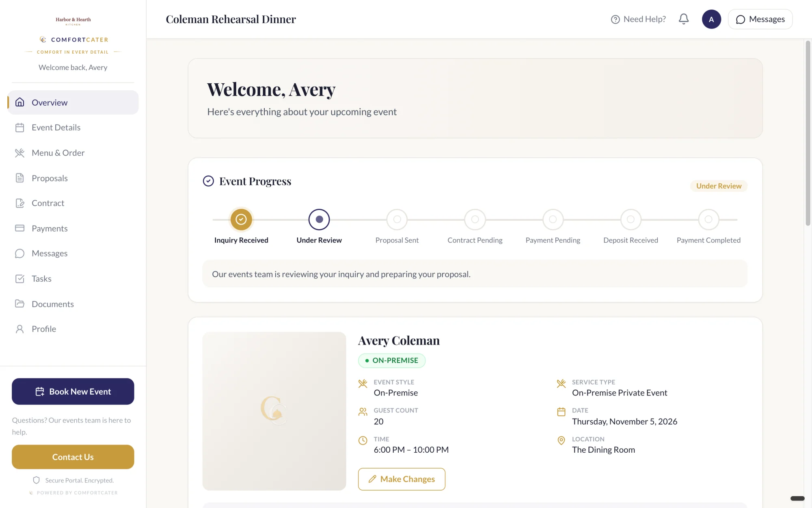Select the Inquiry Received progress step
The width and height of the screenshot is (812, 508).
(241, 219)
